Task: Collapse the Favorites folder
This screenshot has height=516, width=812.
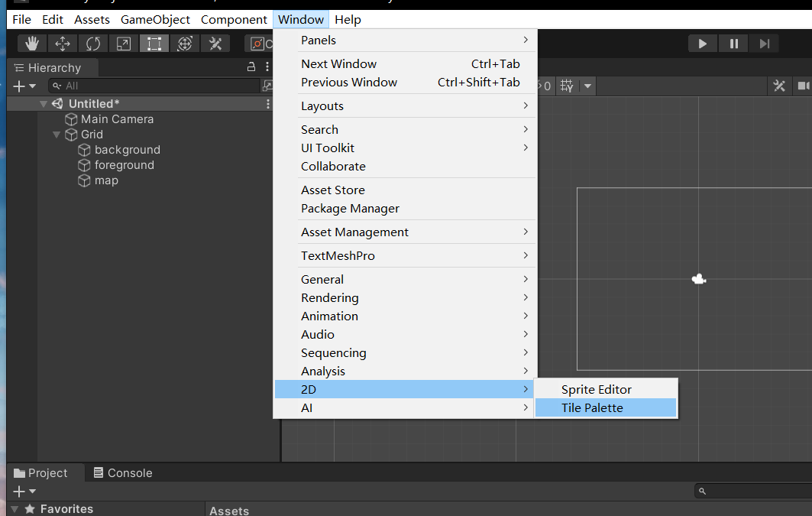Action: tap(15, 509)
